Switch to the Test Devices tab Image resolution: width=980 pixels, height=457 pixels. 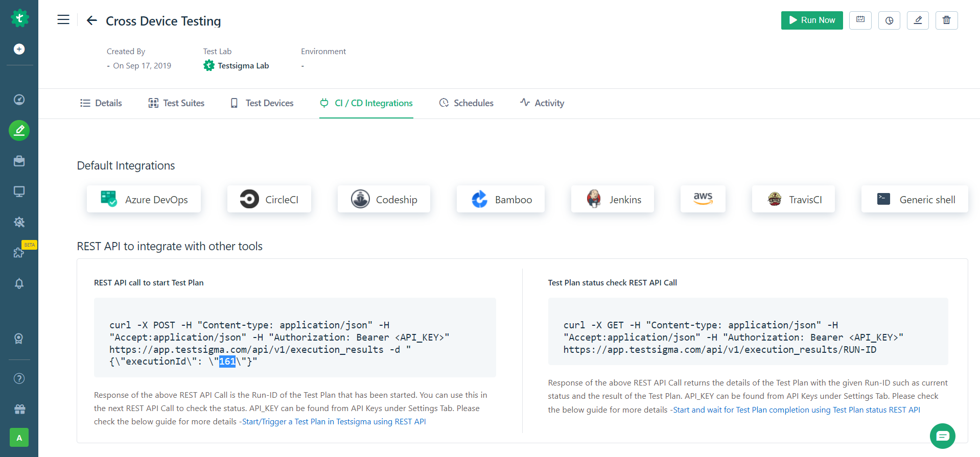(x=262, y=103)
